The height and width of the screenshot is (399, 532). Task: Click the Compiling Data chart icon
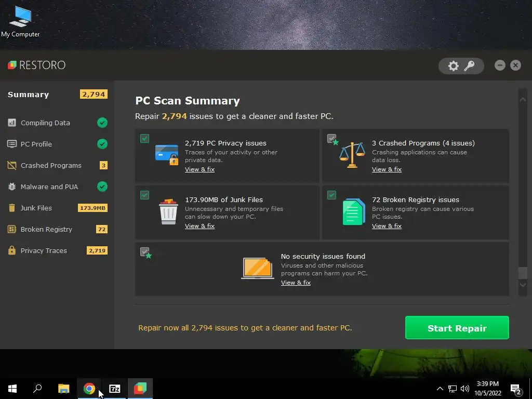coord(12,123)
